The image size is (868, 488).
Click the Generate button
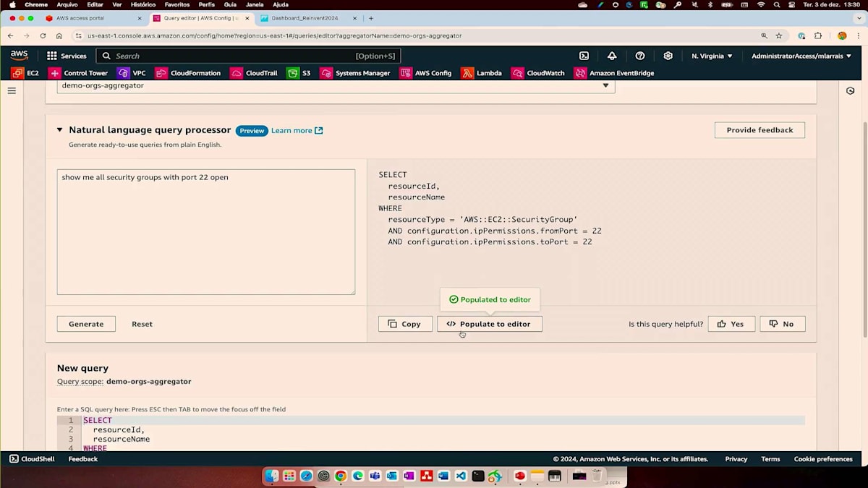(86, 324)
